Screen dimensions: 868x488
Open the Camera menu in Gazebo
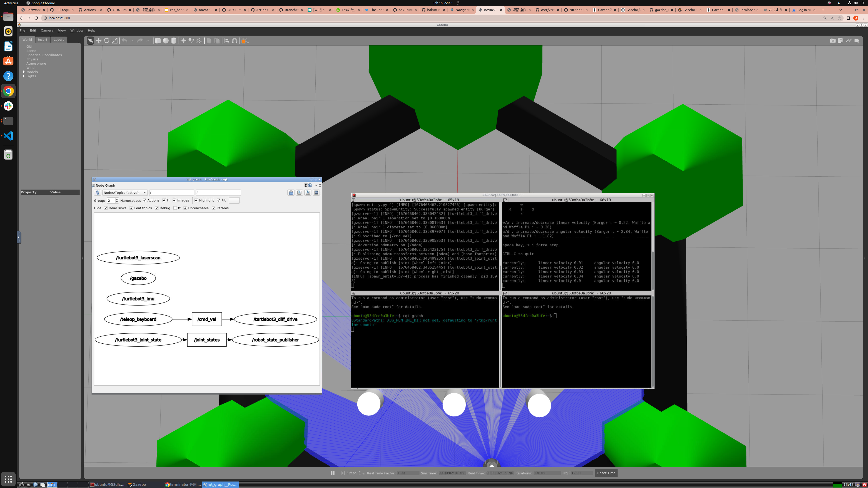pyautogui.click(x=47, y=30)
